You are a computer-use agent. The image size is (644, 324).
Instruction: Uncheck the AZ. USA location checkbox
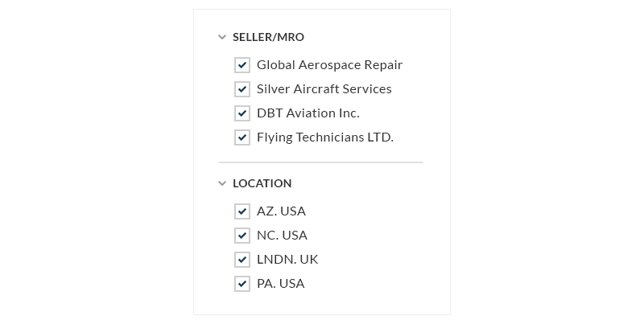[x=242, y=211]
